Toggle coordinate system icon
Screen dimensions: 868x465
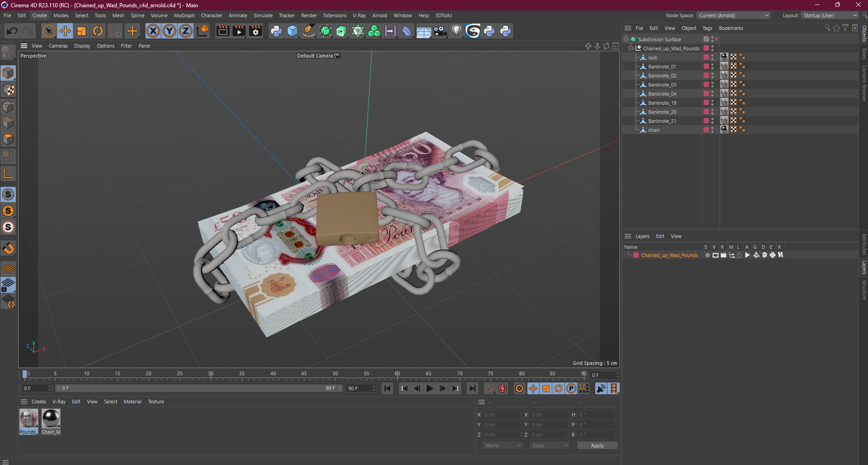pos(203,31)
